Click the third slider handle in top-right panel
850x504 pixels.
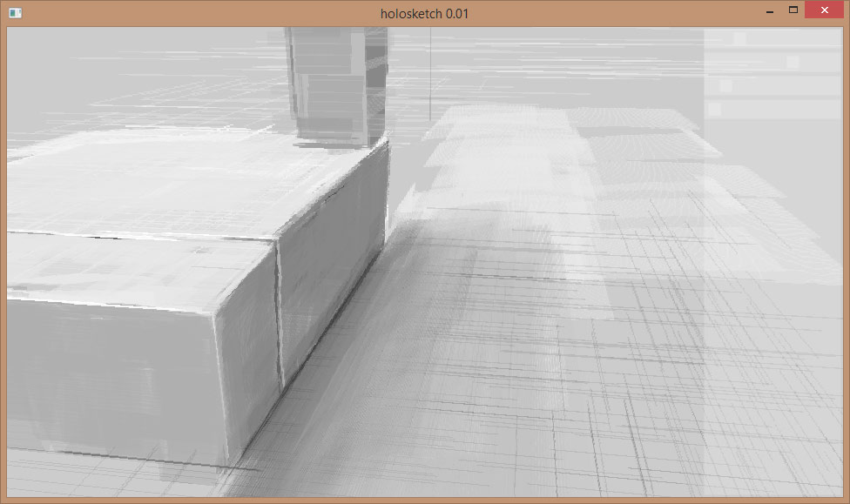pyautogui.click(x=725, y=85)
